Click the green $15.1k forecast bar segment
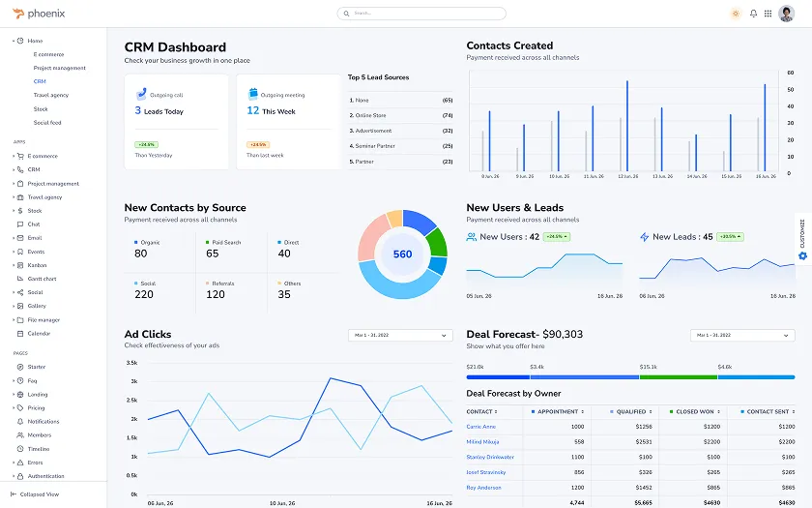Screen dimensions: 812x508 tap(679, 377)
